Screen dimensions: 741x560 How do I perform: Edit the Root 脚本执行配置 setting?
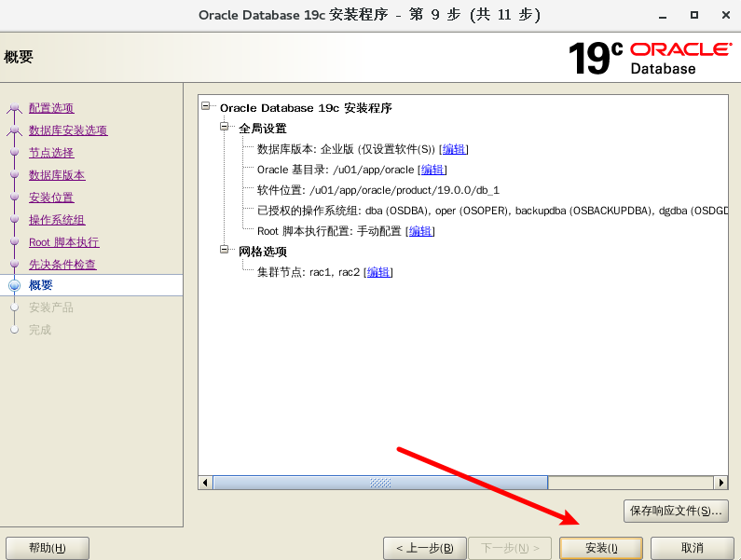420,231
